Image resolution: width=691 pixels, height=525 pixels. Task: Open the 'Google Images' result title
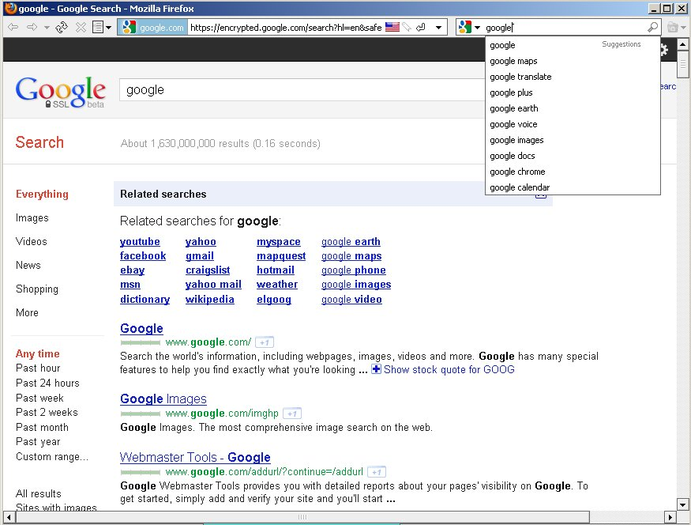click(x=163, y=399)
